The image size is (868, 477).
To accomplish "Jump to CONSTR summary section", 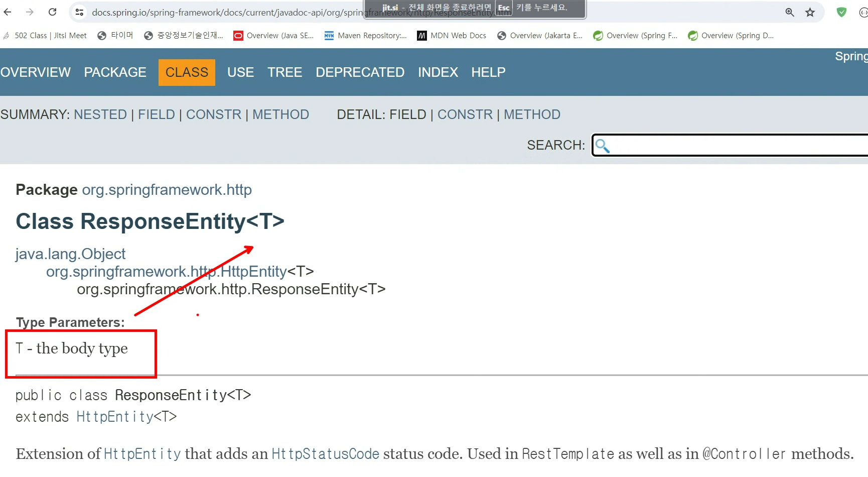I will 214,114.
